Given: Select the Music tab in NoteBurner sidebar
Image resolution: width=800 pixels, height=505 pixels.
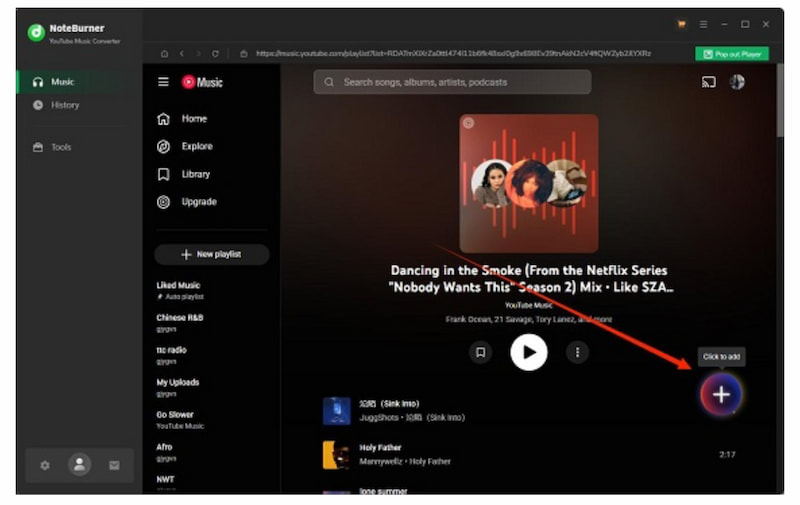Looking at the screenshot, I should (x=79, y=82).
